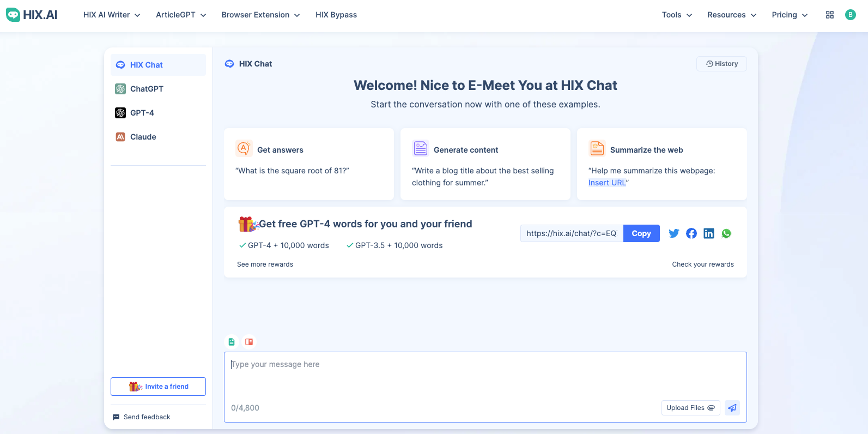Viewport: 868px width, 434px height.
Task: Click the Generate content icon
Action: [420, 148]
